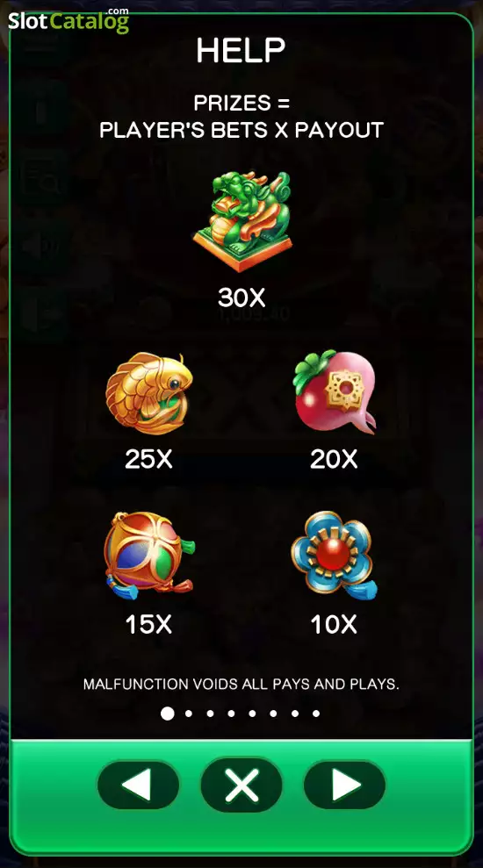The height and width of the screenshot is (868, 483).
Task: Click the 25X payout label
Action: coord(148,459)
